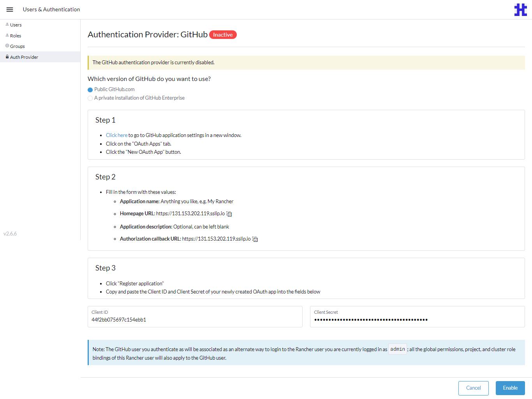532x399 pixels.
Task: Click the 'OAuth Apps' tab instruction line
Action: [x=139, y=144]
